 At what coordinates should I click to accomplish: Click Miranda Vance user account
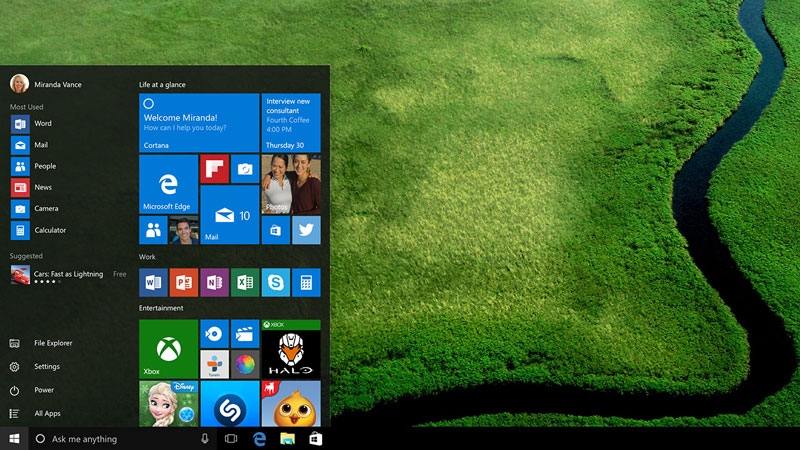[x=46, y=84]
